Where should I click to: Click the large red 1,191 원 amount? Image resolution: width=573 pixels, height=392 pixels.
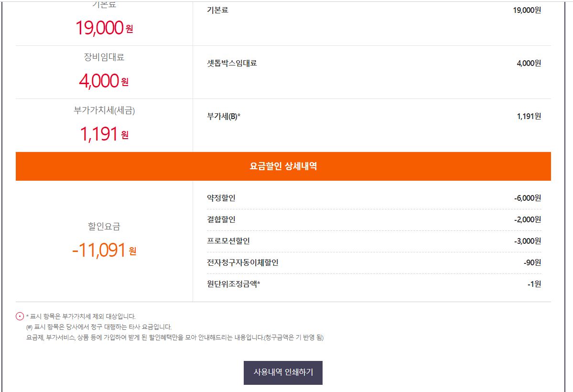click(104, 134)
